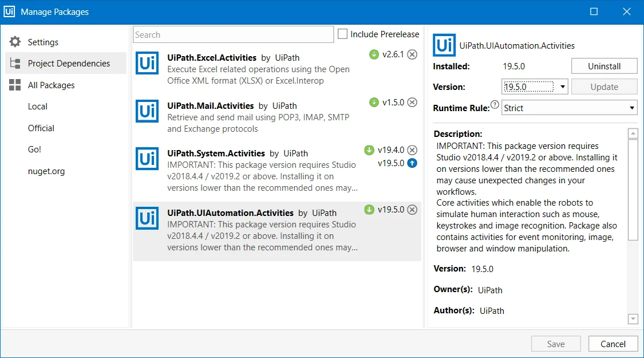
Task: Click the description scrollbar thumb
Action: tap(633, 190)
